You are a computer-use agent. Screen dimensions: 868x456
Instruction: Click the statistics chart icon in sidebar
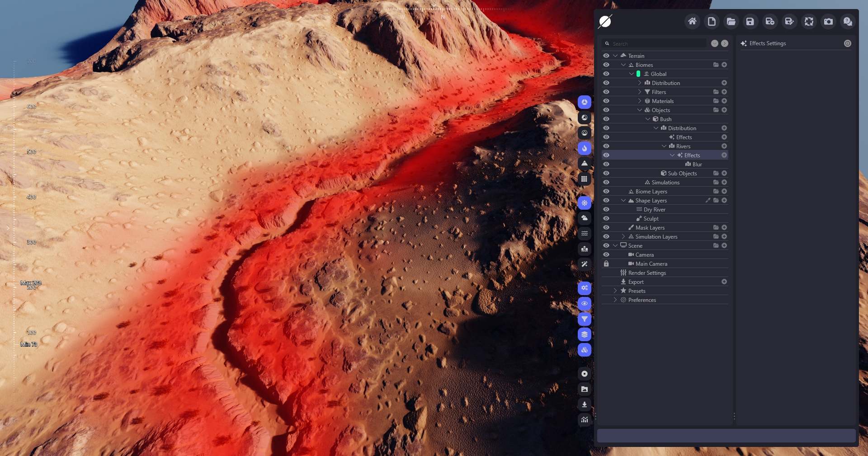585,420
